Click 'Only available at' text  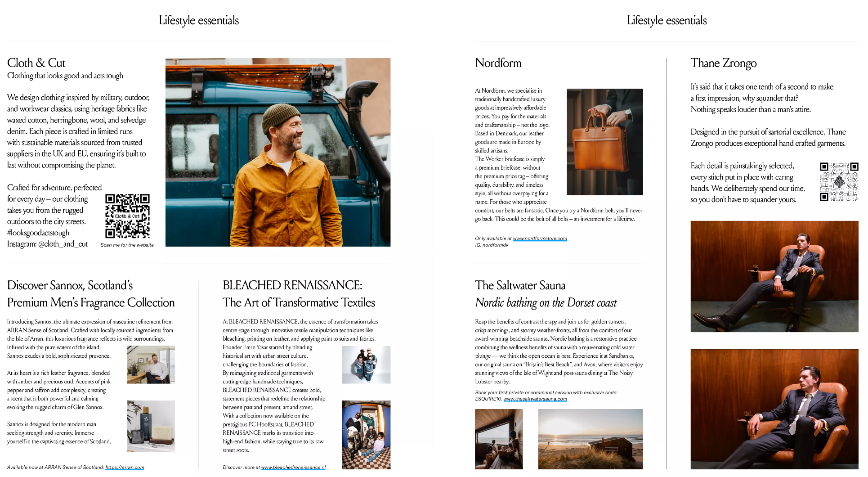coord(493,238)
